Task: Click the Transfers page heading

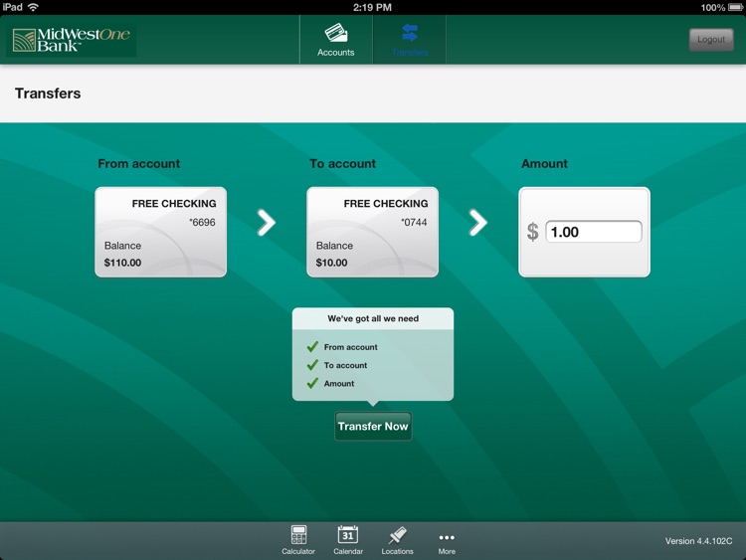Action: point(48,93)
